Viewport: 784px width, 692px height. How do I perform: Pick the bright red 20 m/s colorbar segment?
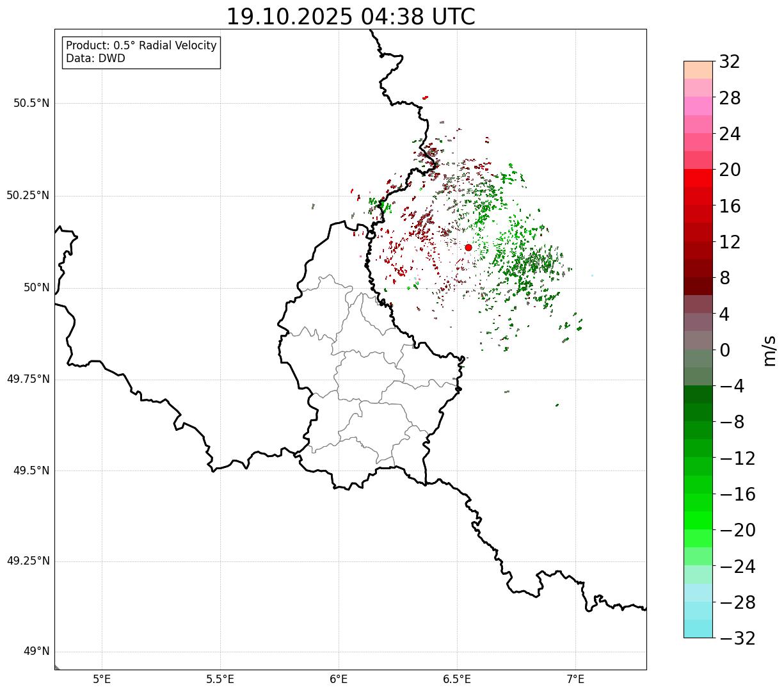[x=698, y=178]
